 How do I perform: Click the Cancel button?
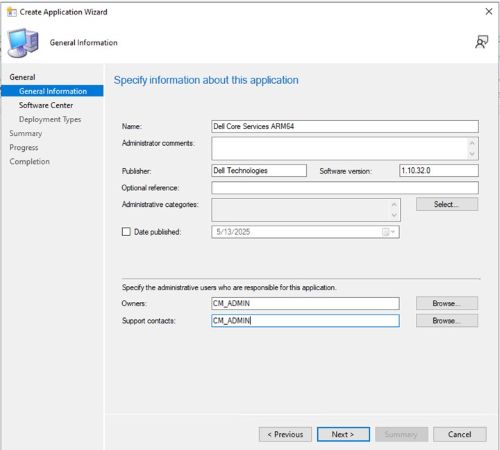460,434
